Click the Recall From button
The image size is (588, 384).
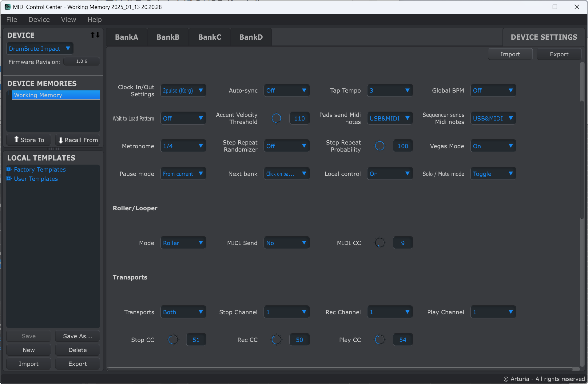[78, 140]
